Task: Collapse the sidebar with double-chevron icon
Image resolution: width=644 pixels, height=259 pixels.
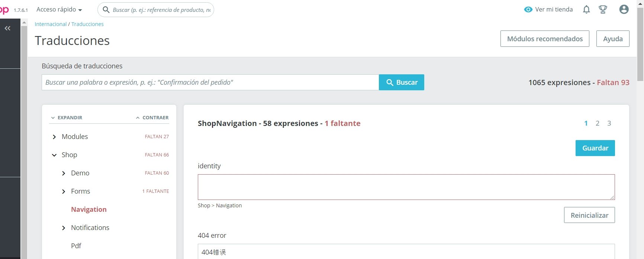Action: tap(7, 28)
